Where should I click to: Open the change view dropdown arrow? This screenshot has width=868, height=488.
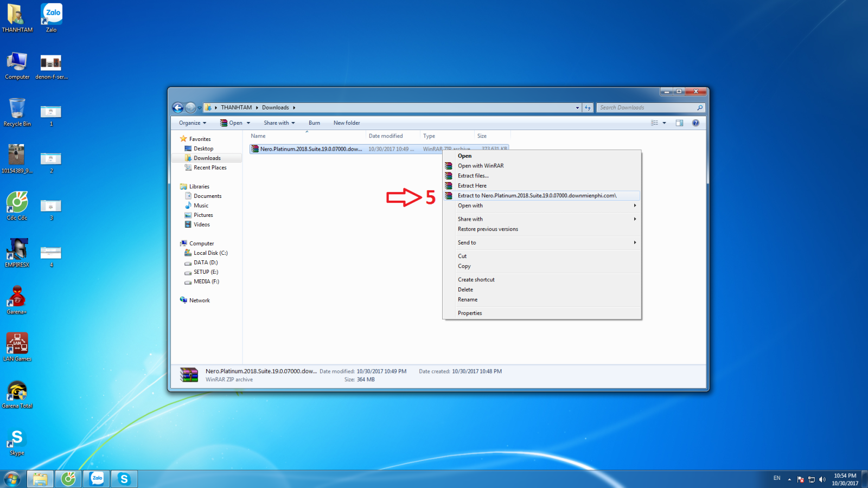[x=664, y=123]
